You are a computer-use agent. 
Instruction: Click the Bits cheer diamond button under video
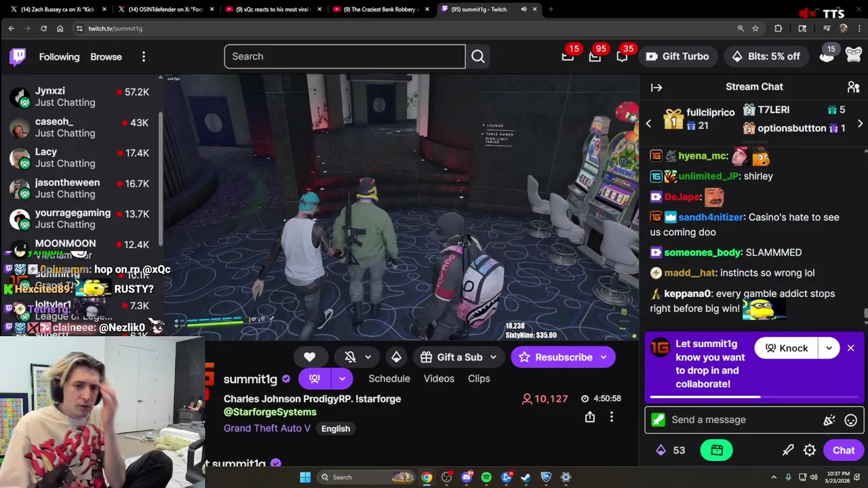click(x=397, y=357)
